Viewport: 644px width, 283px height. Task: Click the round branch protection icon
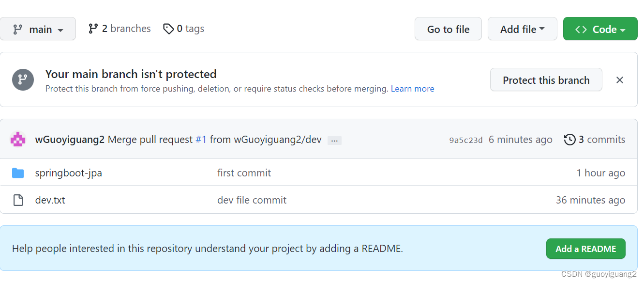coord(23,79)
